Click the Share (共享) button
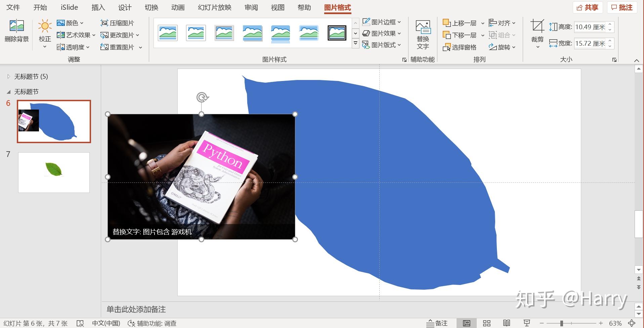 click(x=588, y=7)
